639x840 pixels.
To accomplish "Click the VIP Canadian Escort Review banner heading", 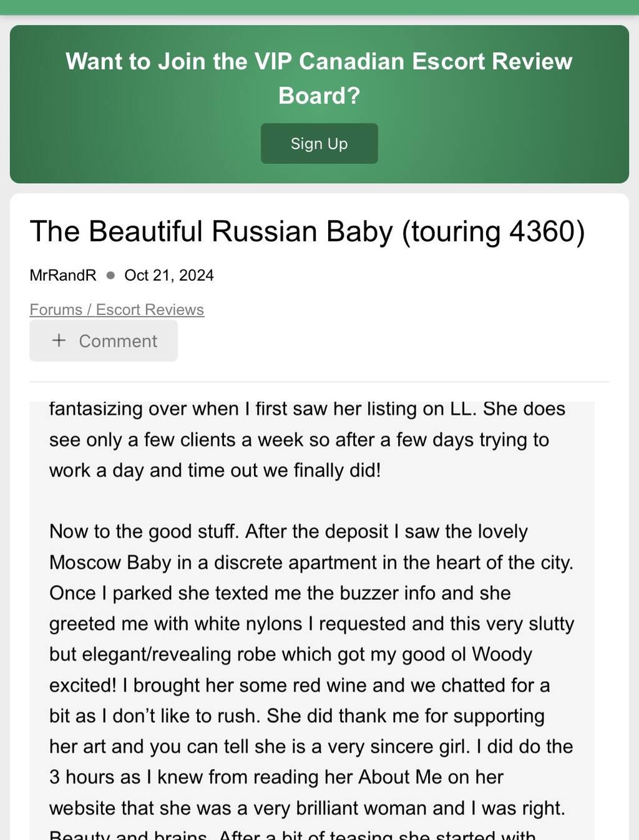I will coord(319,78).
